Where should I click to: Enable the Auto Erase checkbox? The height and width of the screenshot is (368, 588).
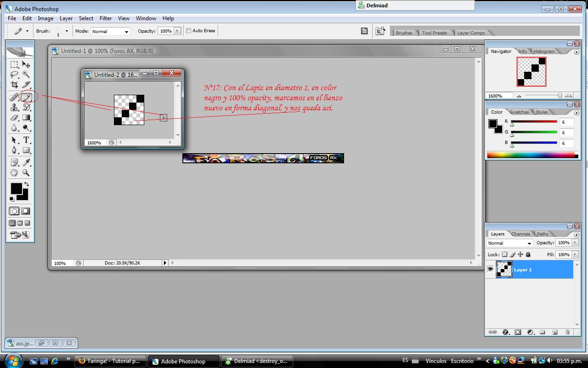[x=188, y=31]
